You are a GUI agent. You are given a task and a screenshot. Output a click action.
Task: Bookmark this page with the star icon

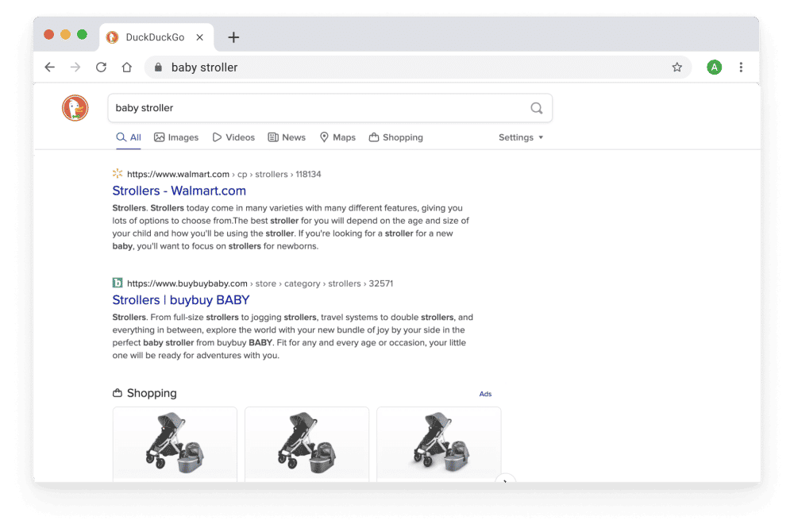pyautogui.click(x=677, y=67)
